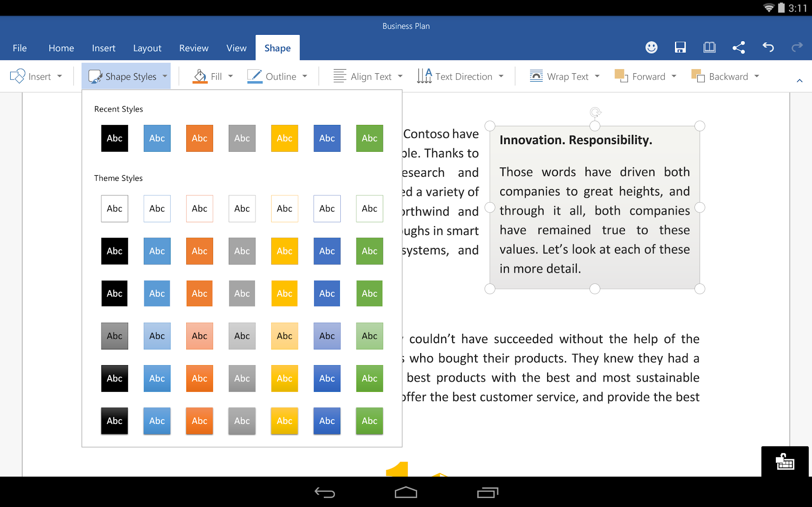Click the Align Text button
The image size is (812, 507).
368,76
